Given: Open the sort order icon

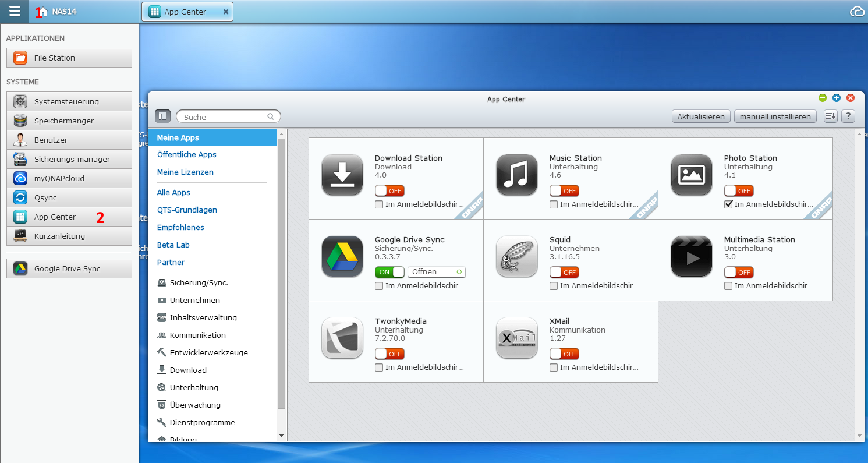Looking at the screenshot, I should pos(831,116).
